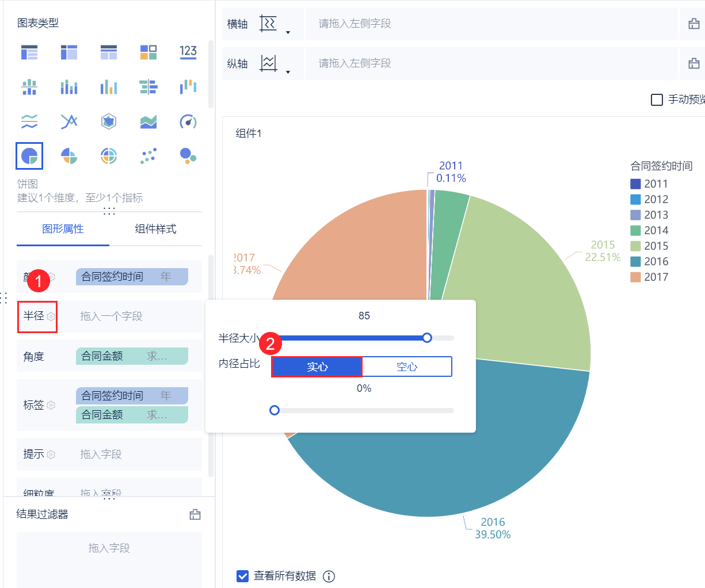Select the 实心 solid option
Image resolution: width=705 pixels, height=588 pixels.
(x=317, y=367)
